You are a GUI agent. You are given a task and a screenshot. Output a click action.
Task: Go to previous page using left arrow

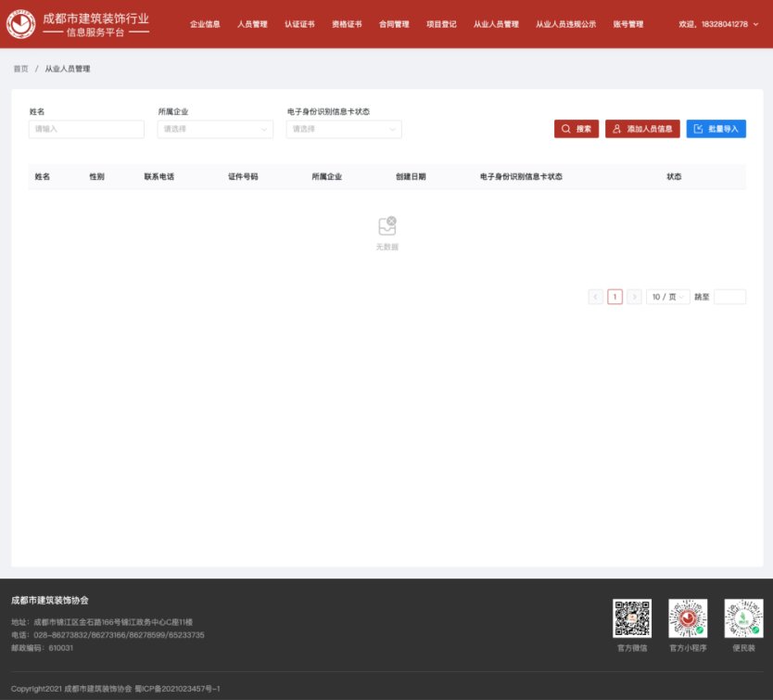pos(596,297)
